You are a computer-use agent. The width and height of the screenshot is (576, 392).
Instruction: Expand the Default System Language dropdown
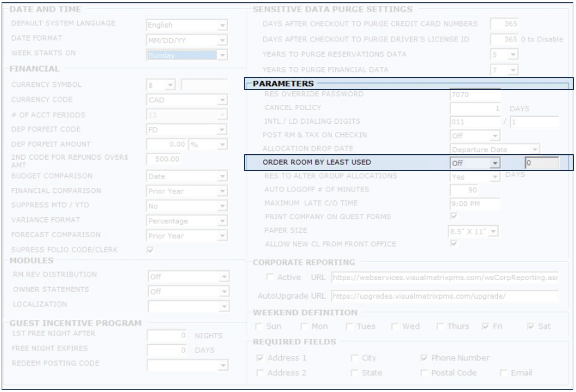(x=222, y=25)
